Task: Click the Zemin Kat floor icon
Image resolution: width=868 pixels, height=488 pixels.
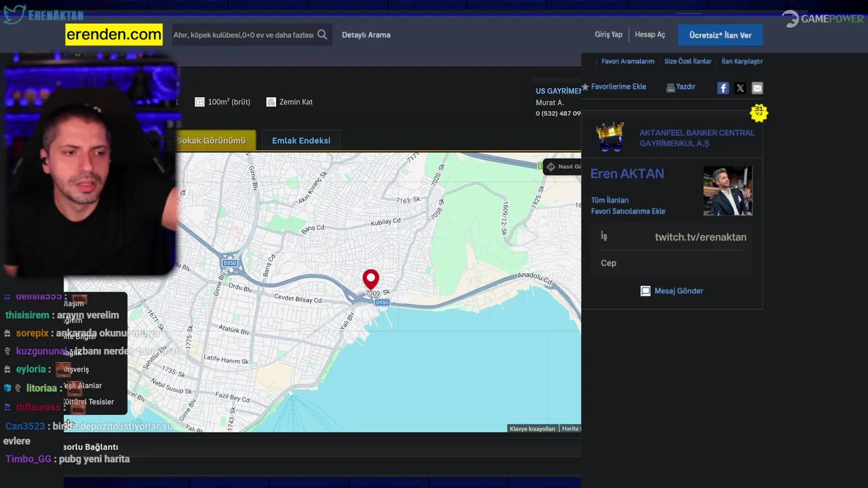Action: point(271,102)
